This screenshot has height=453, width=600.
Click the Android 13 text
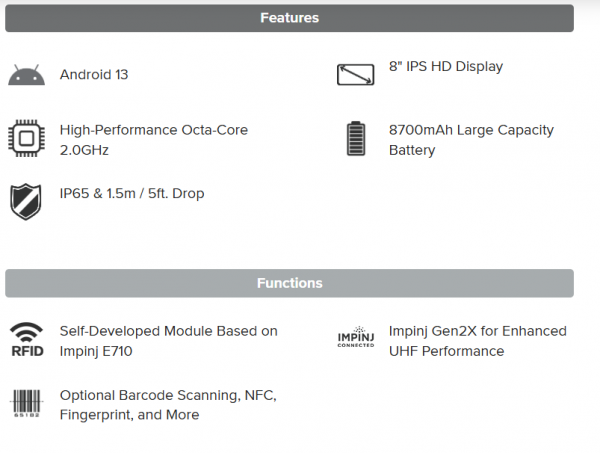point(94,74)
